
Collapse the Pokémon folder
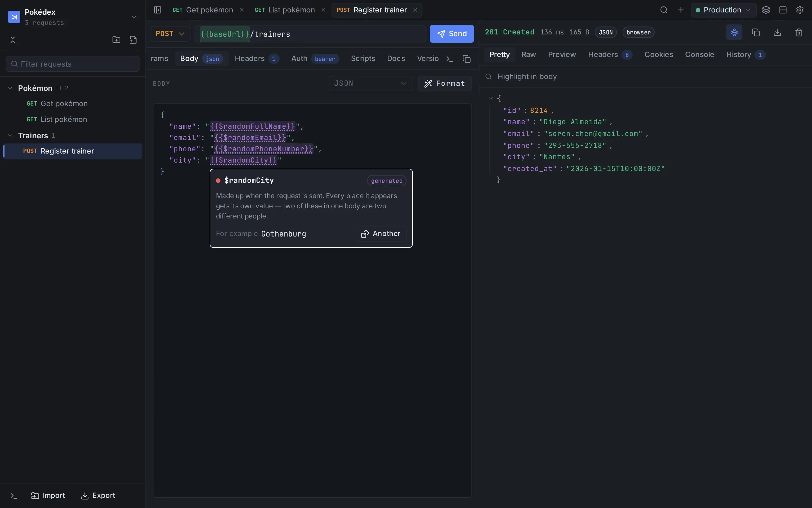click(x=10, y=88)
